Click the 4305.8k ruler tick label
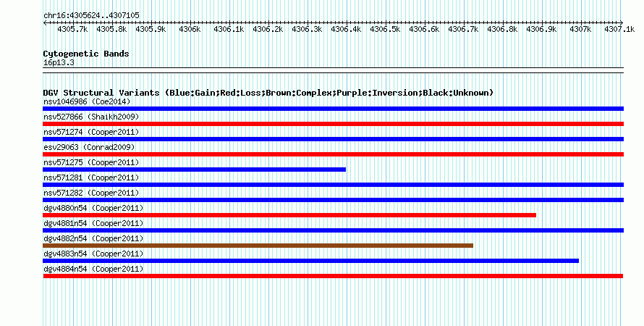 click(x=111, y=29)
